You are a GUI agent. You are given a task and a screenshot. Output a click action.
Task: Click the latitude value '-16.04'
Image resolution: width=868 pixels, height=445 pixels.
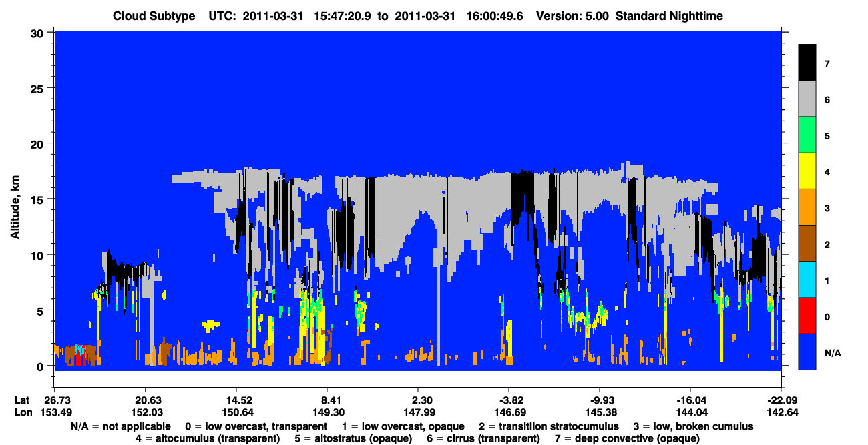(690, 400)
